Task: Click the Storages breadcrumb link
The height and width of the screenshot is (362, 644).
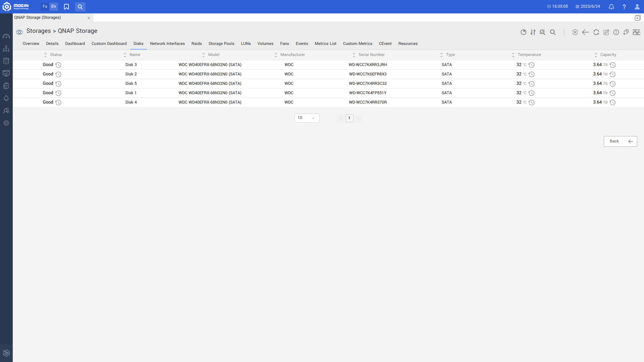Action: tap(39, 31)
